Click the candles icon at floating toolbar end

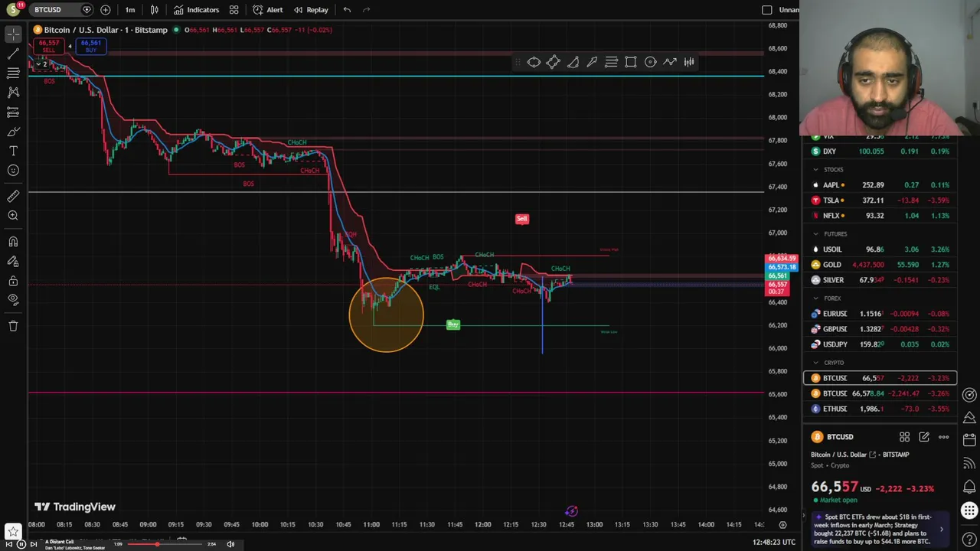tap(689, 62)
